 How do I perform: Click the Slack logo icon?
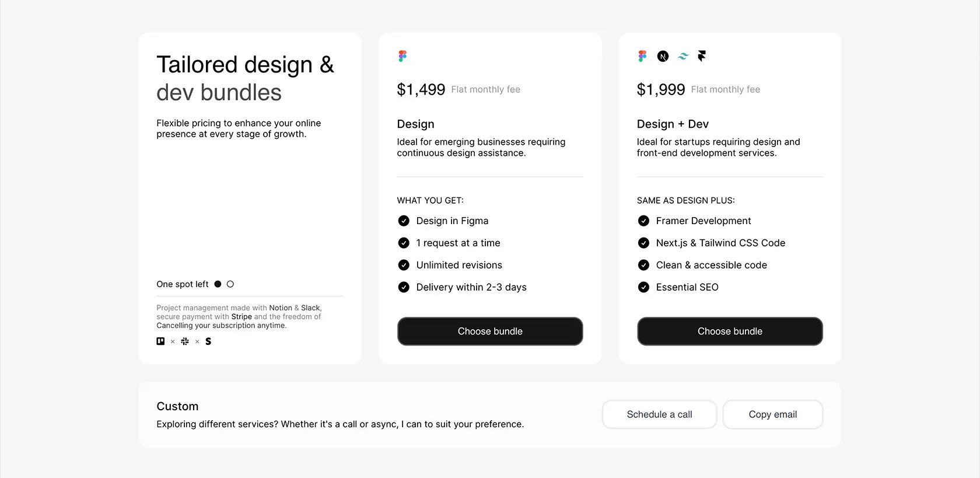coord(185,341)
